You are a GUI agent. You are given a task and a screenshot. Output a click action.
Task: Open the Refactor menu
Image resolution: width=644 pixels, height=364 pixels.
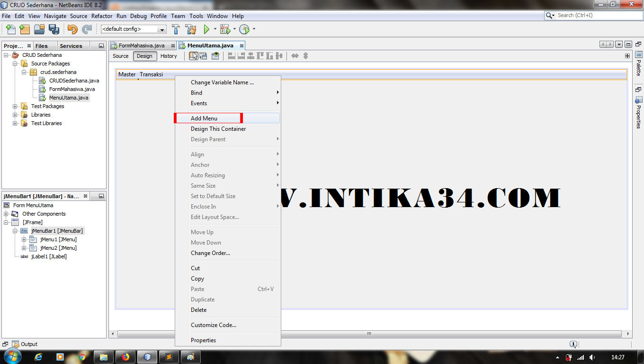[102, 16]
